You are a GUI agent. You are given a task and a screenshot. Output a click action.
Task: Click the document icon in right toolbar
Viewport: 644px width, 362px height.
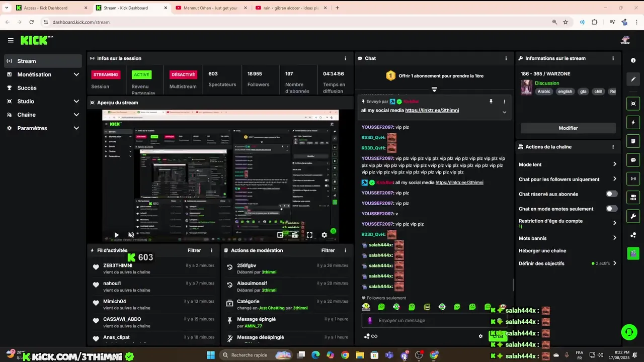pos(633,141)
